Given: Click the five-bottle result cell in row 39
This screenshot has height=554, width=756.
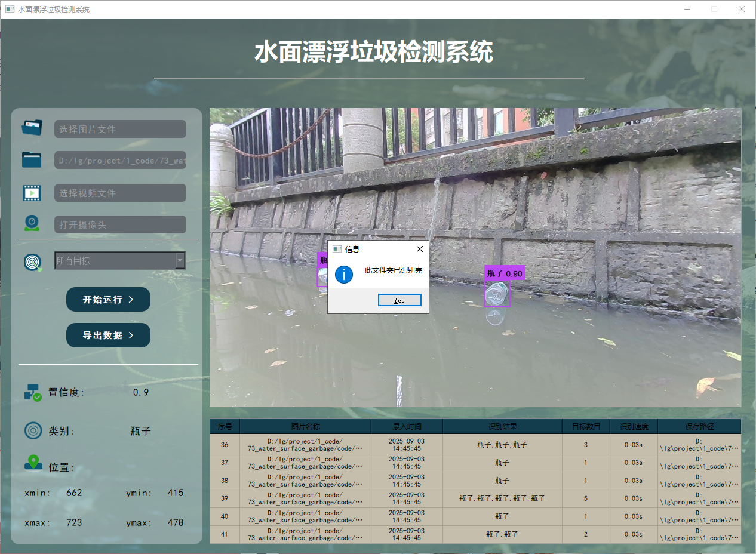Looking at the screenshot, I should tap(502, 498).
